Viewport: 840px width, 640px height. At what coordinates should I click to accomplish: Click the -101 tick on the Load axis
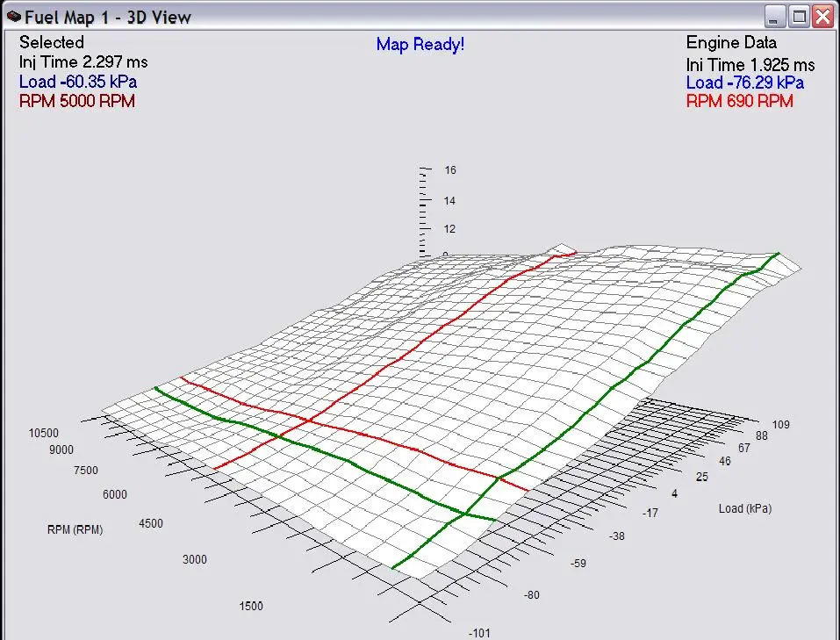coord(477,630)
